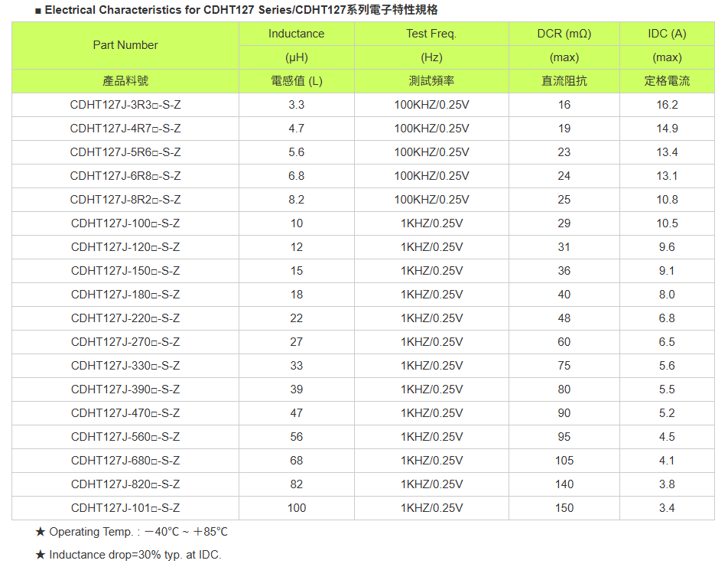This screenshot has width=728, height=567.
Task: Click DCR value 60
Action: tap(564, 341)
